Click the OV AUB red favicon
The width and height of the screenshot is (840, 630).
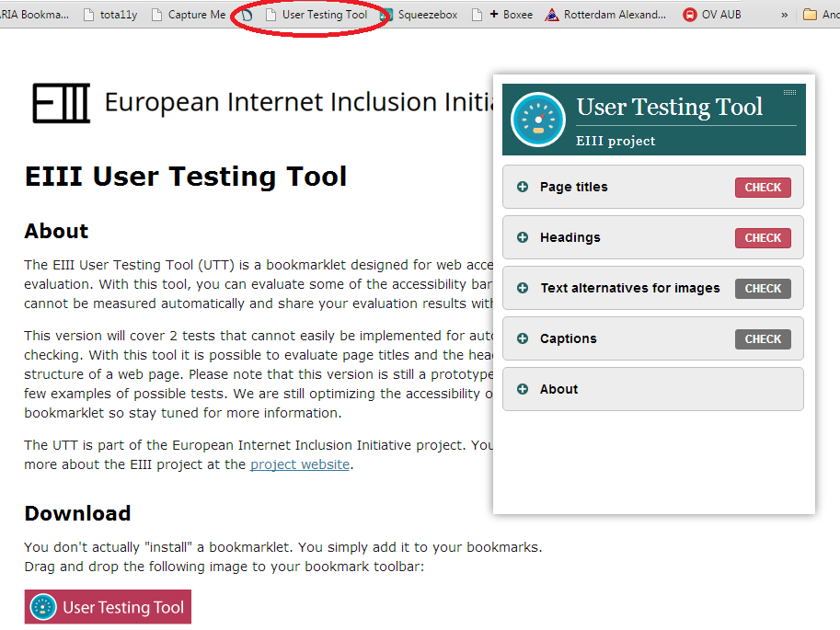pos(690,15)
